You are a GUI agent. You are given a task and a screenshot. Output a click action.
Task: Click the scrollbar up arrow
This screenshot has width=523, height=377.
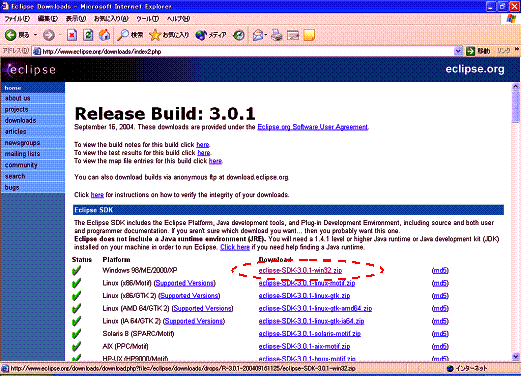(x=516, y=86)
